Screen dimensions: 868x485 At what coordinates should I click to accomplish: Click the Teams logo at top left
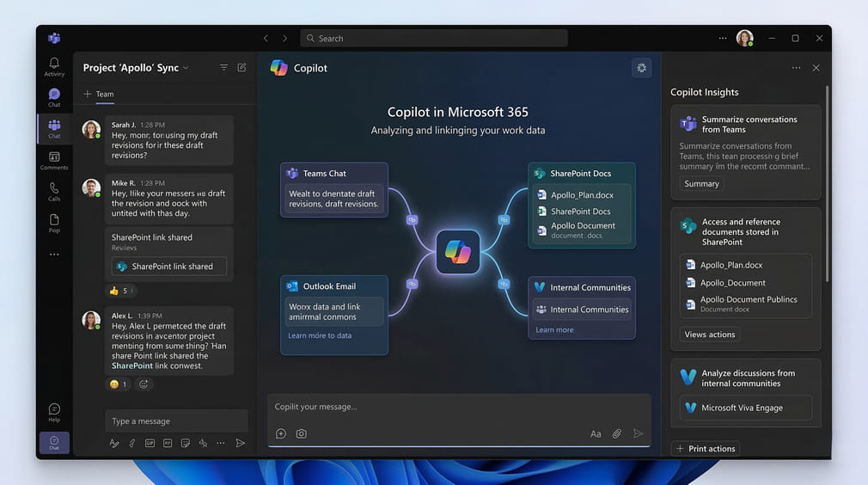[54, 38]
